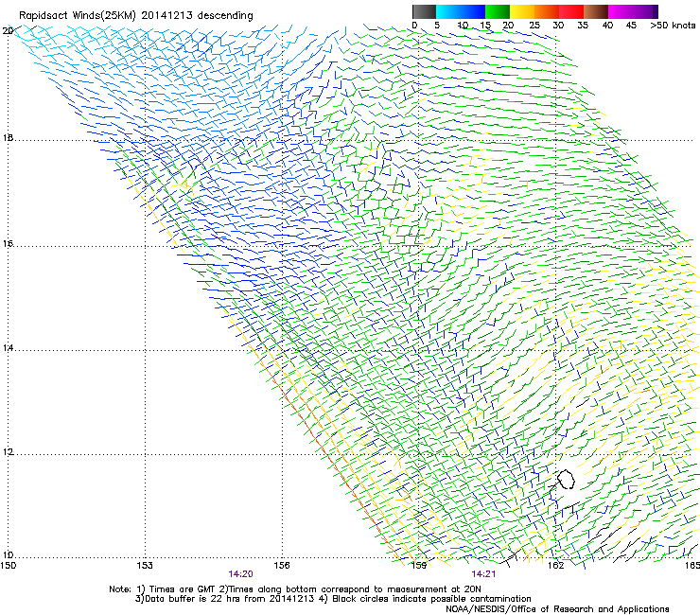Click the 'Times are GMT' note line
The height and width of the screenshot is (615, 700).
click(x=295, y=589)
